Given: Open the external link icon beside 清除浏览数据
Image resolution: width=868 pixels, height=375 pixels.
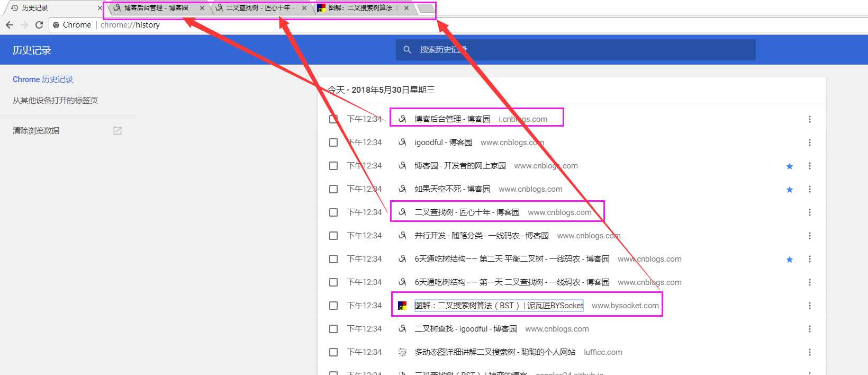Looking at the screenshot, I should pyautogui.click(x=117, y=131).
